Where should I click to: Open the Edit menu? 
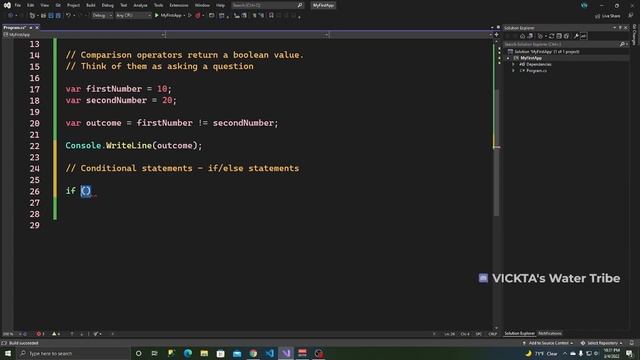[x=31, y=5]
